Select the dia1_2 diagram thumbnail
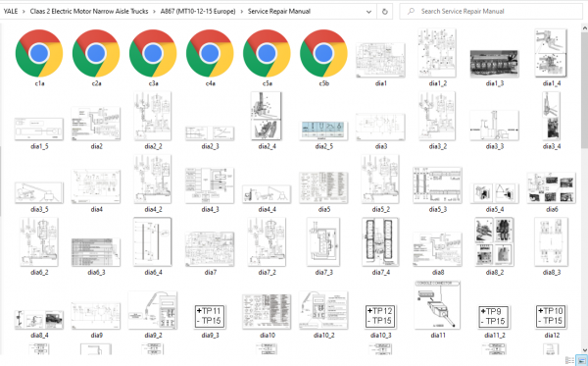588x366 pixels. (437, 53)
